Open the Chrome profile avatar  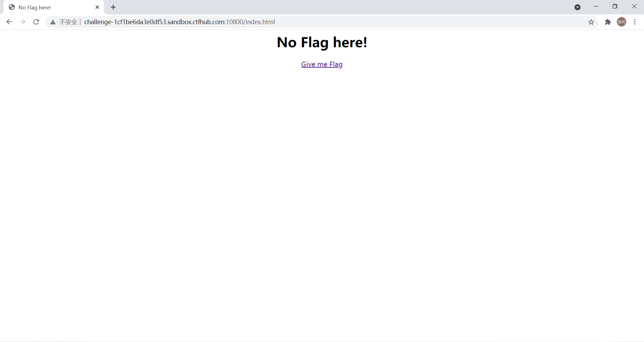[x=622, y=22]
